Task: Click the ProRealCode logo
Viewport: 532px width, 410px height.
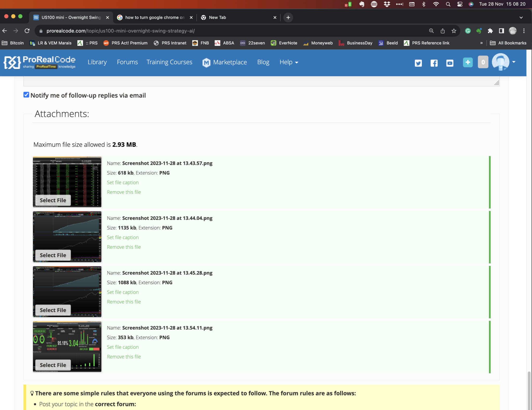Action: (39, 62)
